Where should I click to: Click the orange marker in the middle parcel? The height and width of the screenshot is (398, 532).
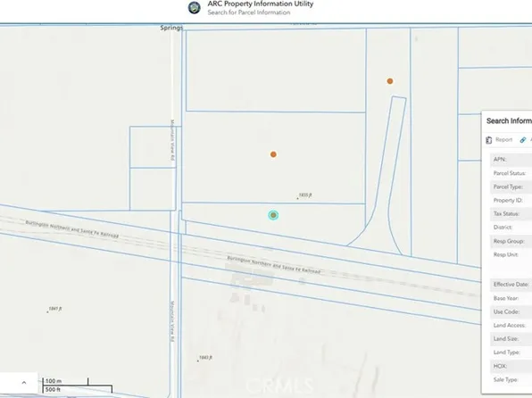pyautogui.click(x=273, y=154)
